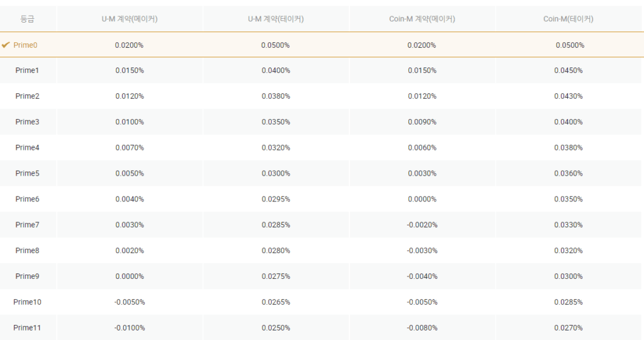Image resolution: width=644 pixels, height=340 pixels.
Task: Click the Coin-M(테이커) column header
Action: click(569, 19)
